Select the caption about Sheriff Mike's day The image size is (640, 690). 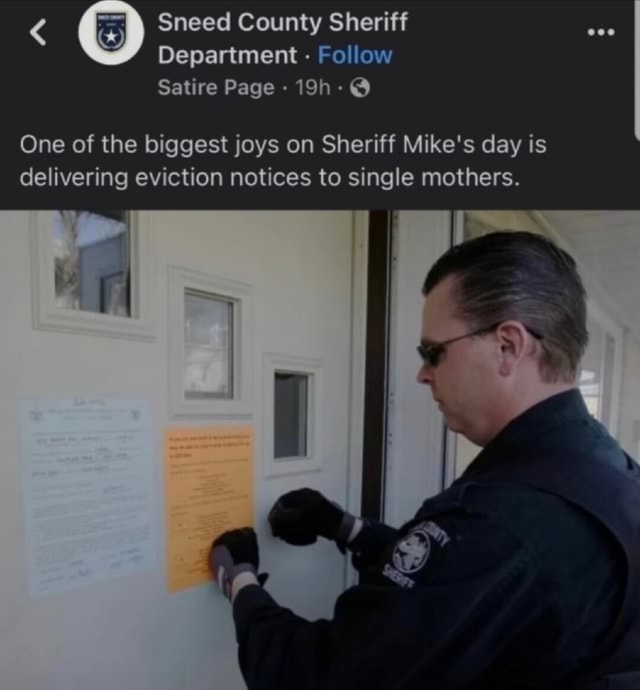pyautogui.click(x=283, y=161)
